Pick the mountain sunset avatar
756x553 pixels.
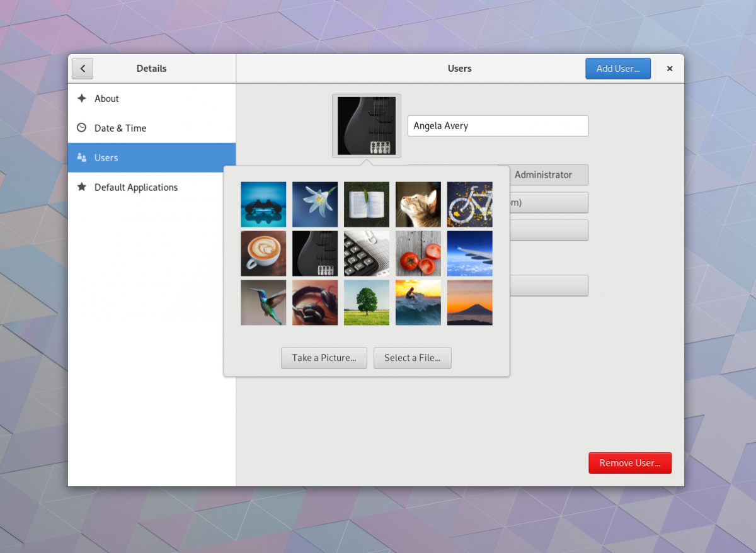pyautogui.click(x=469, y=302)
